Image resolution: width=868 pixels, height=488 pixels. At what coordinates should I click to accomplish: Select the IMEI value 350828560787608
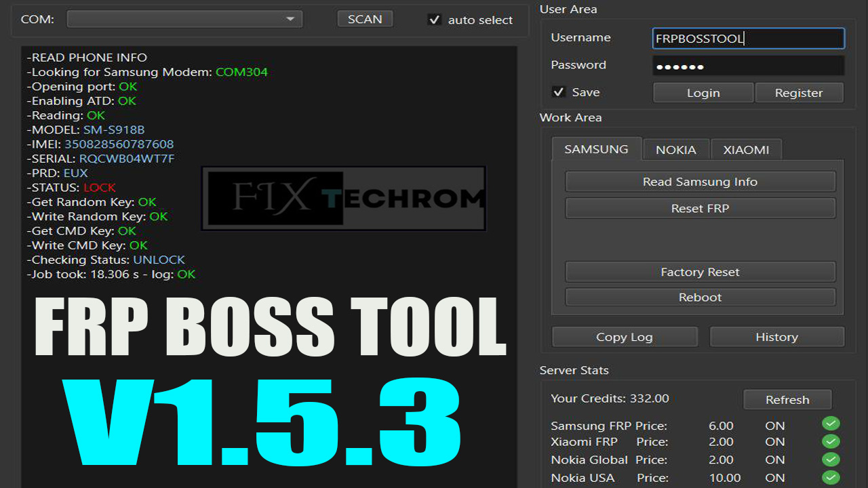coord(119,144)
